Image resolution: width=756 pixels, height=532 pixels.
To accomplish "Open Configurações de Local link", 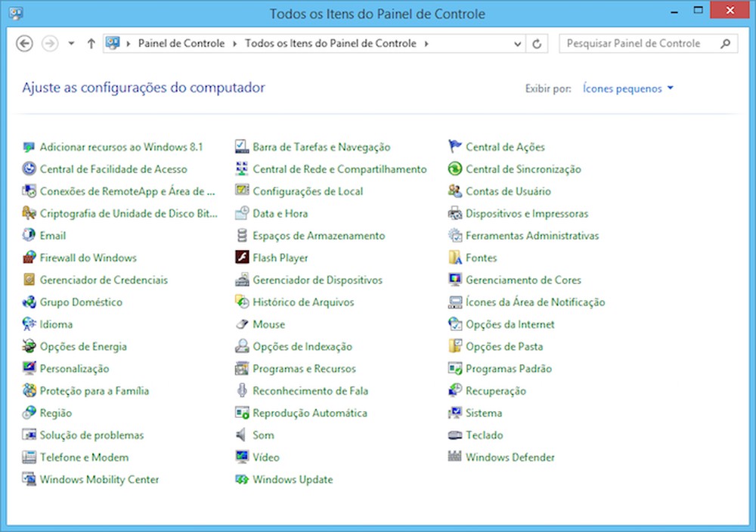I will [x=308, y=191].
